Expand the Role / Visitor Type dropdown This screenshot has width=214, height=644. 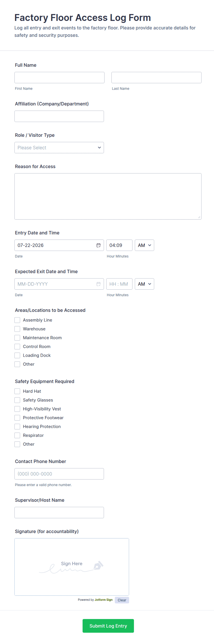pos(59,147)
